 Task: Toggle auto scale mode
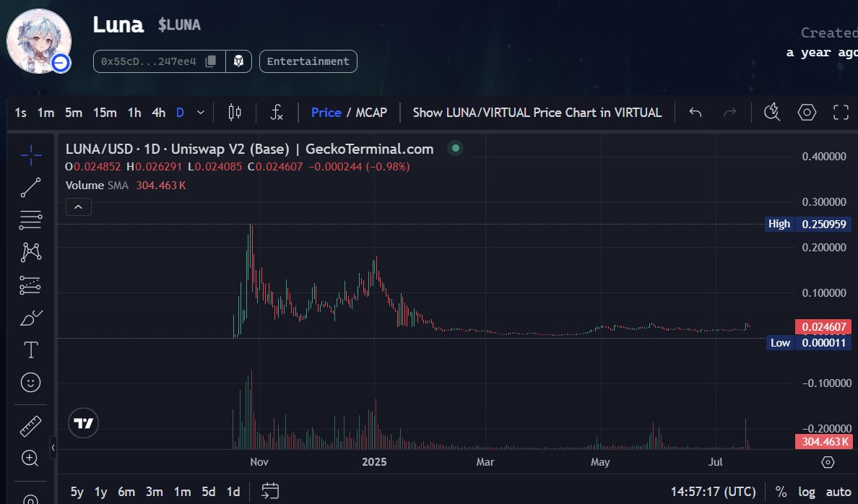[x=838, y=492]
